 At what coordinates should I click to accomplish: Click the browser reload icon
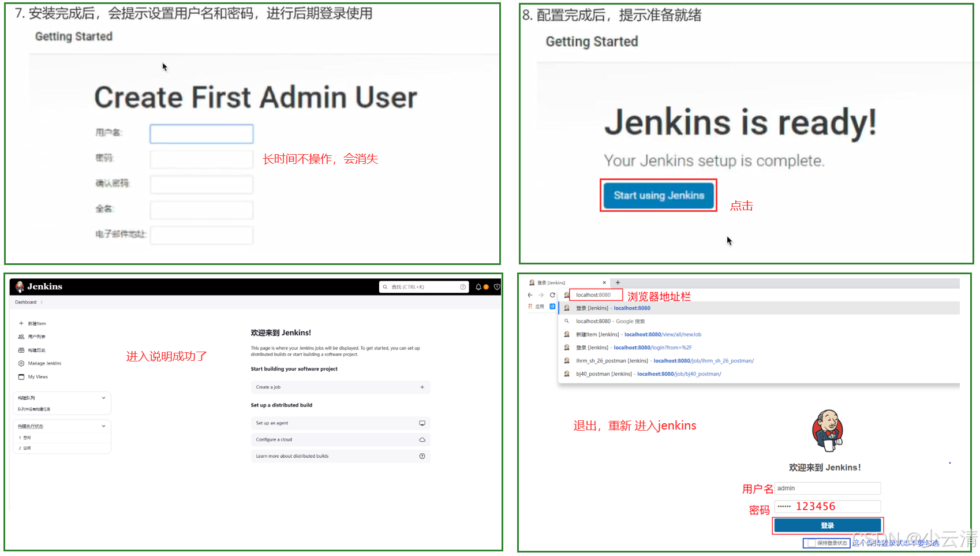552,295
